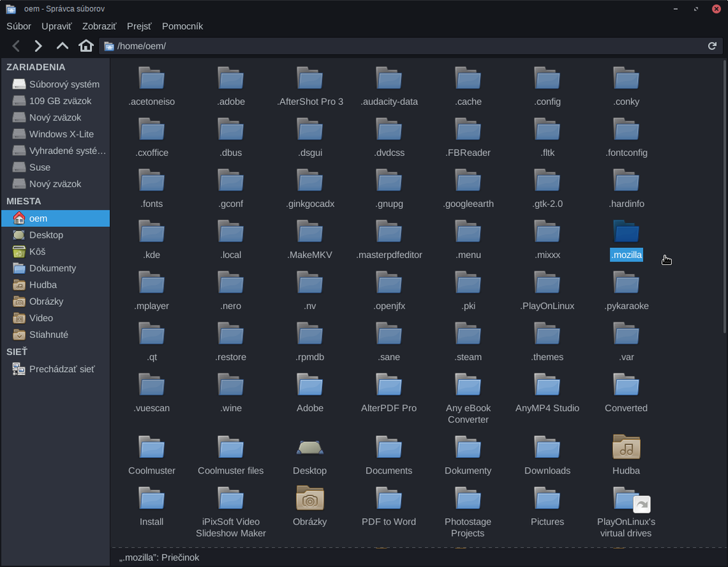
Task: Select the Adobe folder icon
Action: (x=309, y=385)
